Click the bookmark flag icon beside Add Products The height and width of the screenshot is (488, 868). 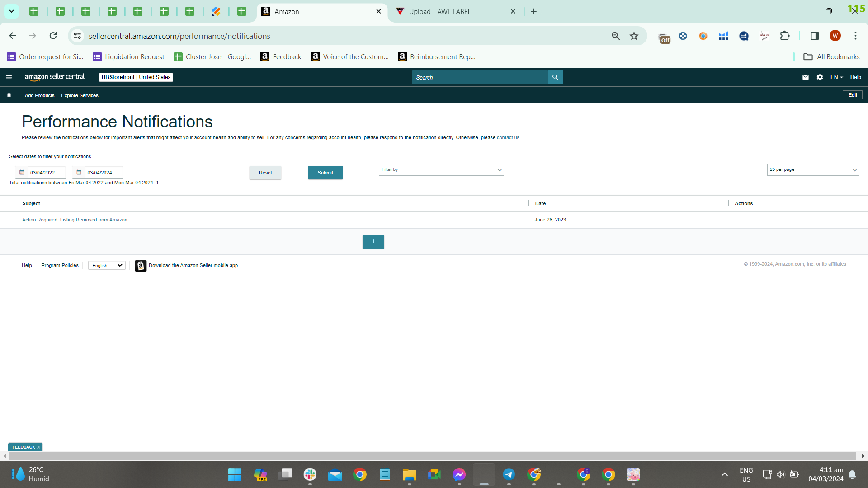[x=9, y=95]
